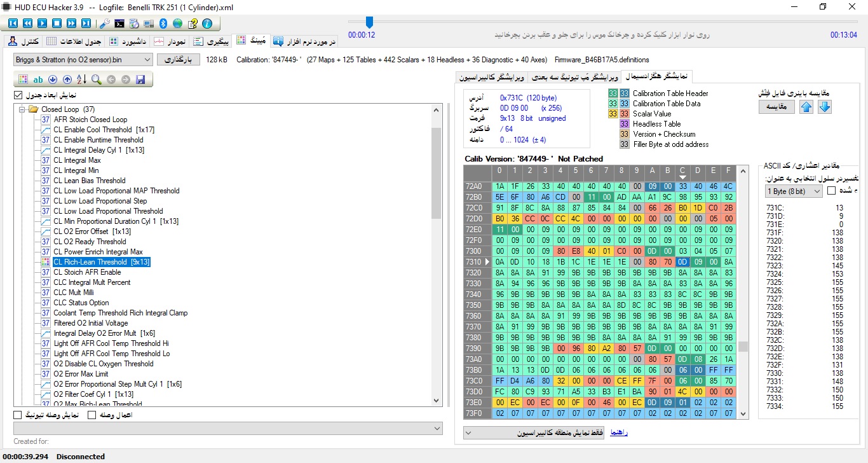Open the Briggs & Stratton bin file dropdown
Image resolution: width=868 pixels, height=463 pixels.
[83, 59]
